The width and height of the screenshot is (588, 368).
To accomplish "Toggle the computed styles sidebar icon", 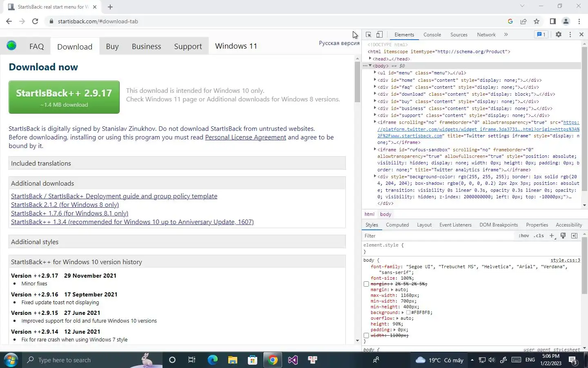I will tap(574, 236).
